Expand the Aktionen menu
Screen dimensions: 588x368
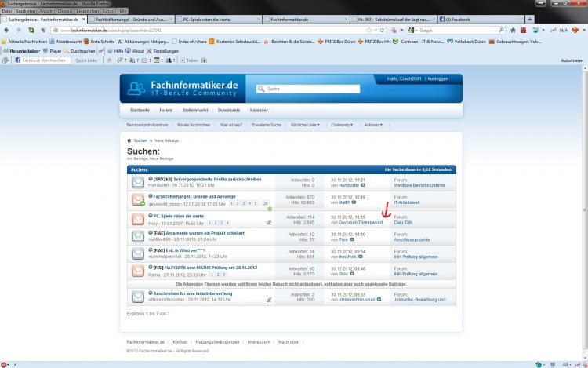(x=373, y=125)
